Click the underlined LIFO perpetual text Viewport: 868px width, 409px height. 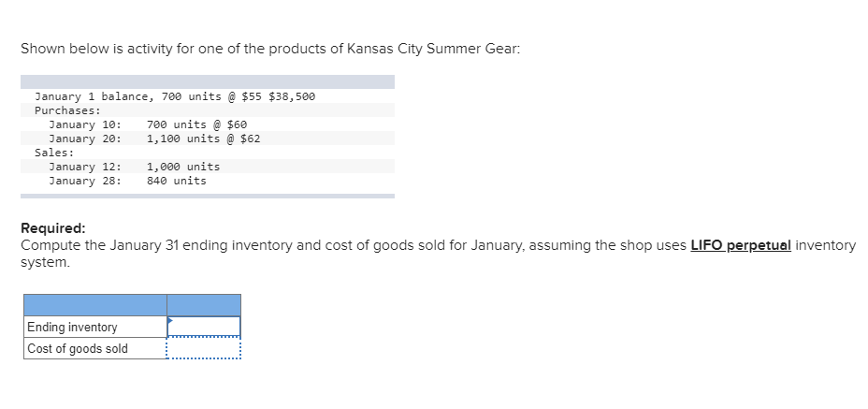(741, 245)
